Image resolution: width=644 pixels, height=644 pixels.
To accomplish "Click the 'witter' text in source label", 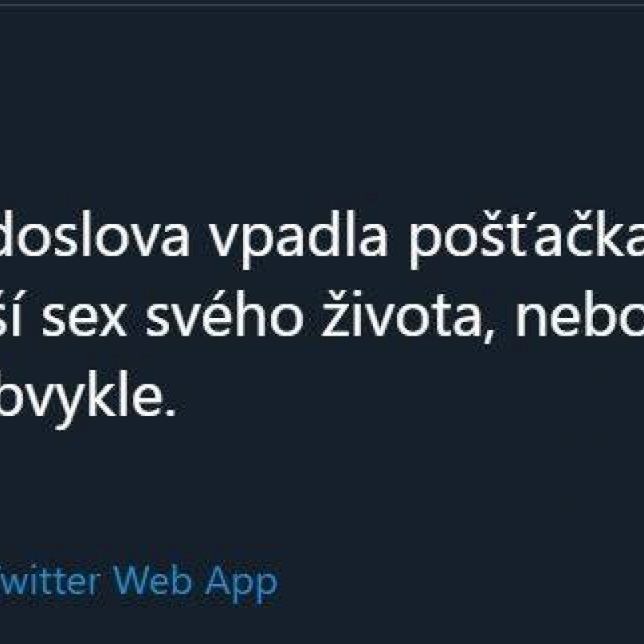I will coord(50,581).
